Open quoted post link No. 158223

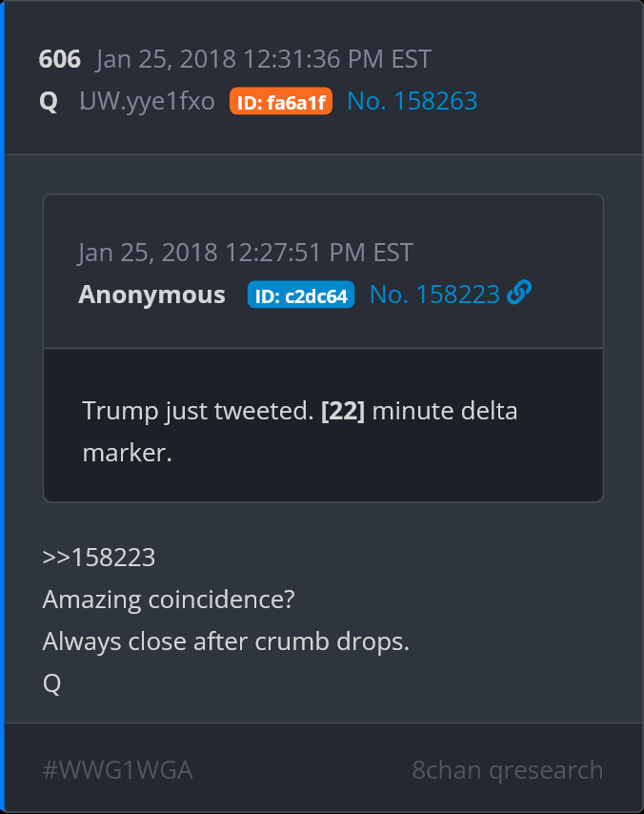click(x=434, y=295)
